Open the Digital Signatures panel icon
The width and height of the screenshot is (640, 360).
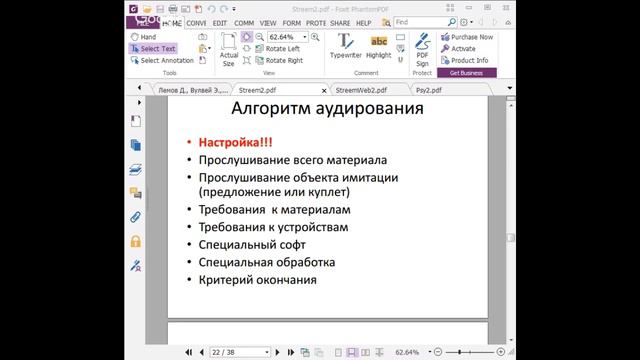coord(136,265)
